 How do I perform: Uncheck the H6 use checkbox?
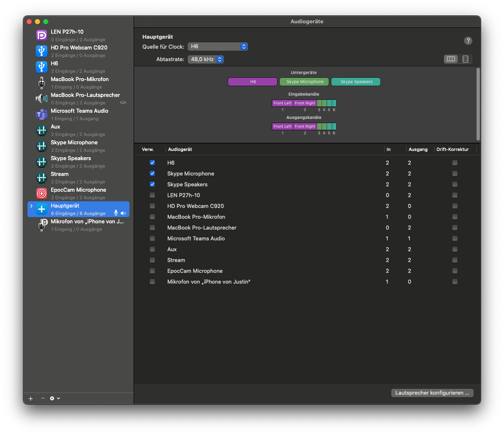click(152, 163)
